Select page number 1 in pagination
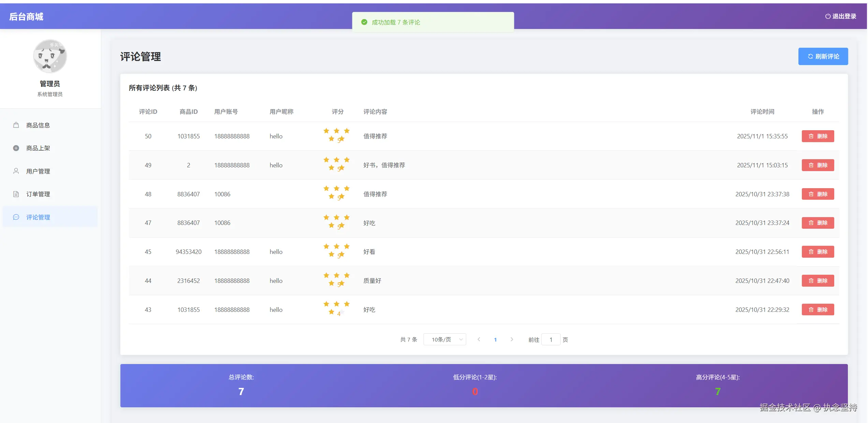This screenshot has width=868, height=423. 495,339
